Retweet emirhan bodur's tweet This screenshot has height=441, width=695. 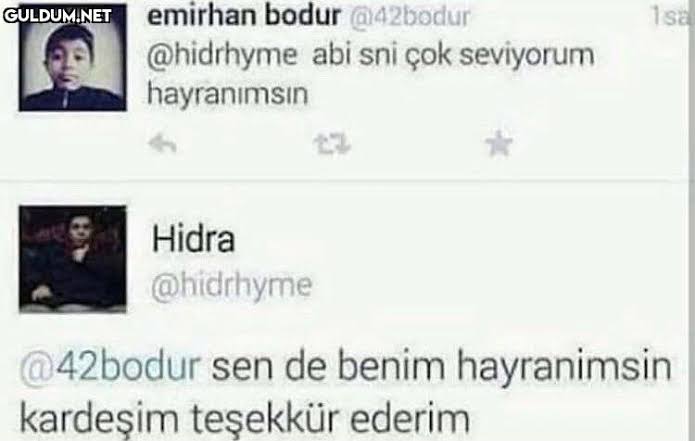332,144
